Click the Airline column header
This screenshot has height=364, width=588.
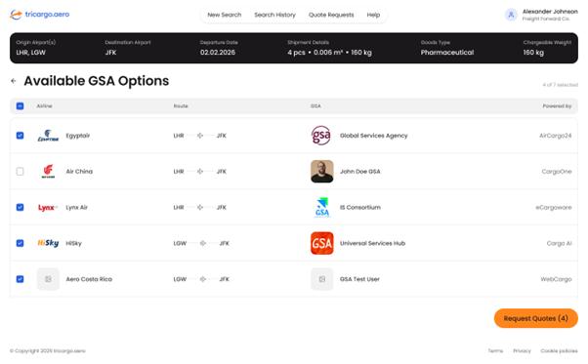point(44,106)
